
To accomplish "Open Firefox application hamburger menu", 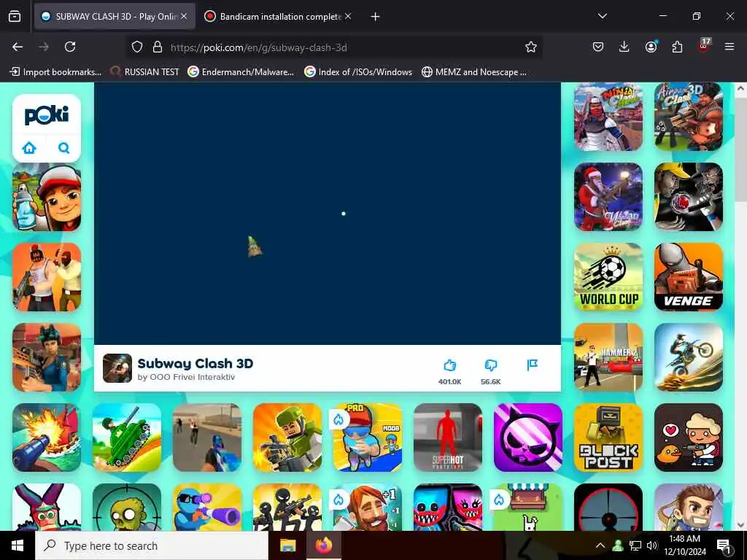I will (729, 47).
